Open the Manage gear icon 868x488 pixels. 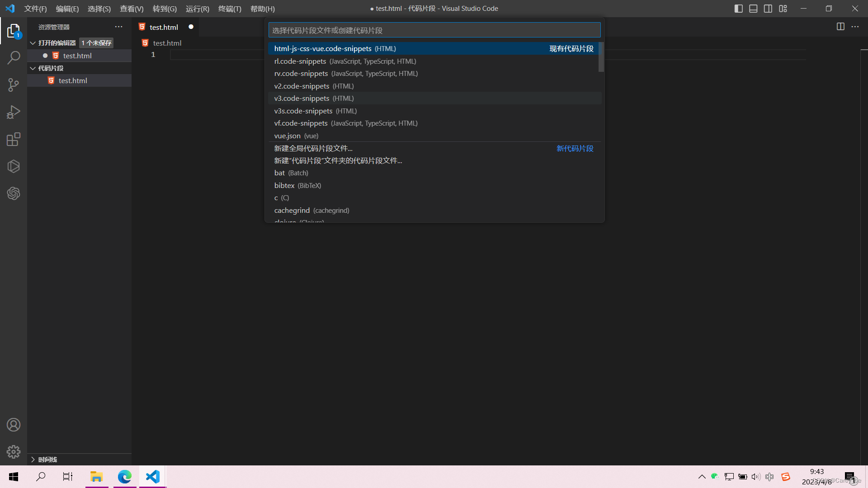[x=14, y=451]
